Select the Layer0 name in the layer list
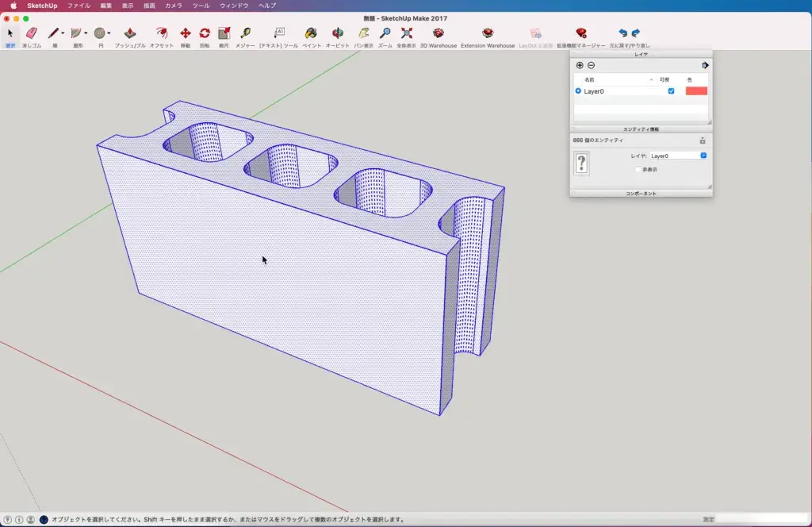812x527 pixels. pyautogui.click(x=594, y=91)
